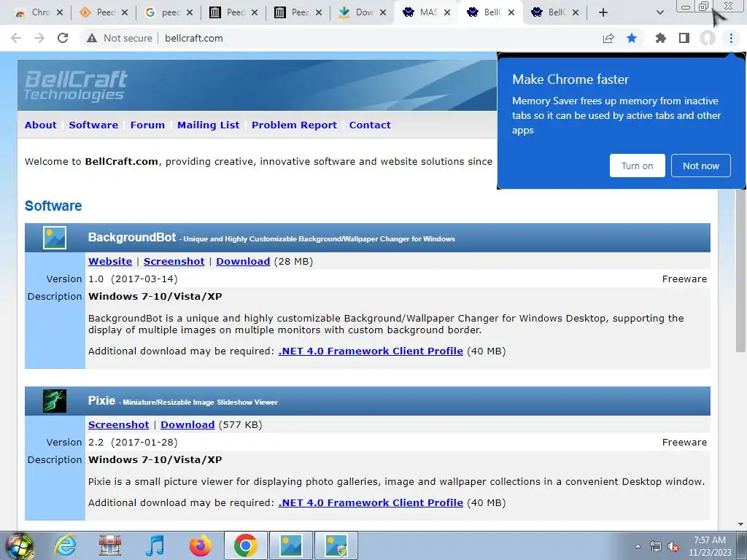747x560 pixels.
Task: Open the Forum menu item
Action: point(147,125)
